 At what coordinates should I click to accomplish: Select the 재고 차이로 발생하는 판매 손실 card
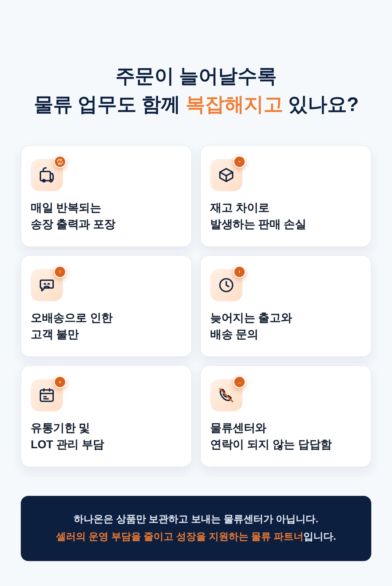pos(286,196)
